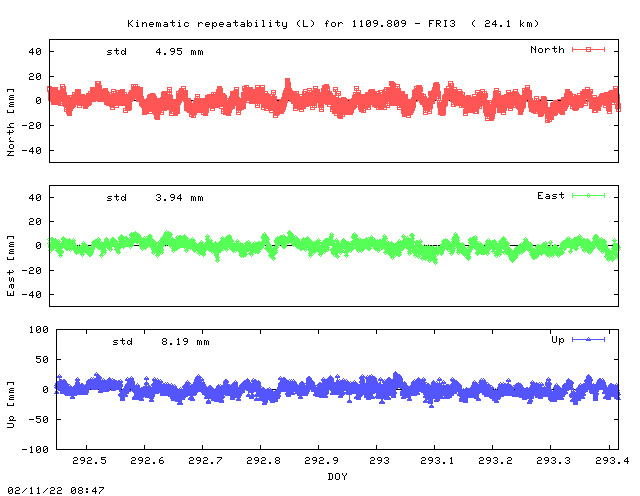This screenshot has height=496, width=640.
Task: Click the 293.3 x-axis tick label
Action: pos(553,460)
